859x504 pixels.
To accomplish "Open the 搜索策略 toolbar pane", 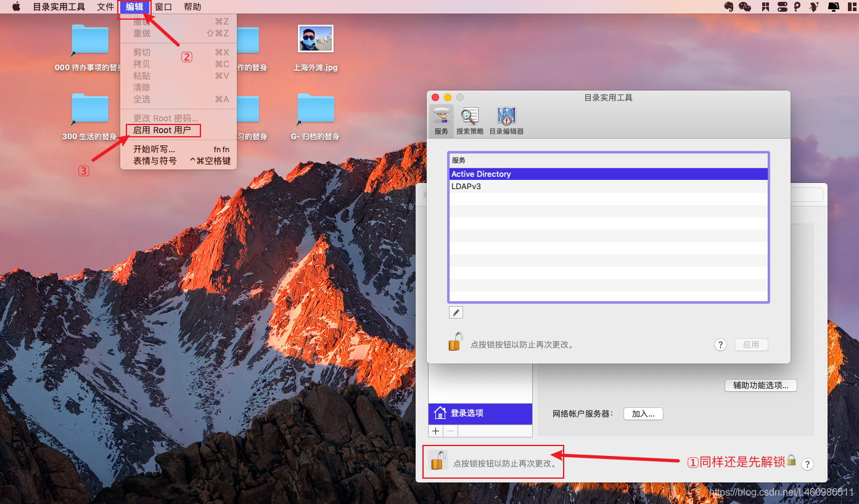I will 469,121.
